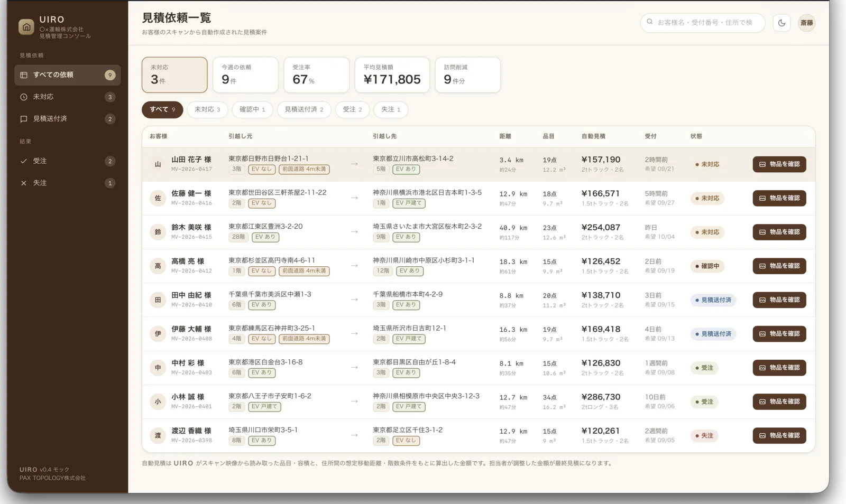Click the 受注 checkmark icon in sidebar

(x=24, y=161)
